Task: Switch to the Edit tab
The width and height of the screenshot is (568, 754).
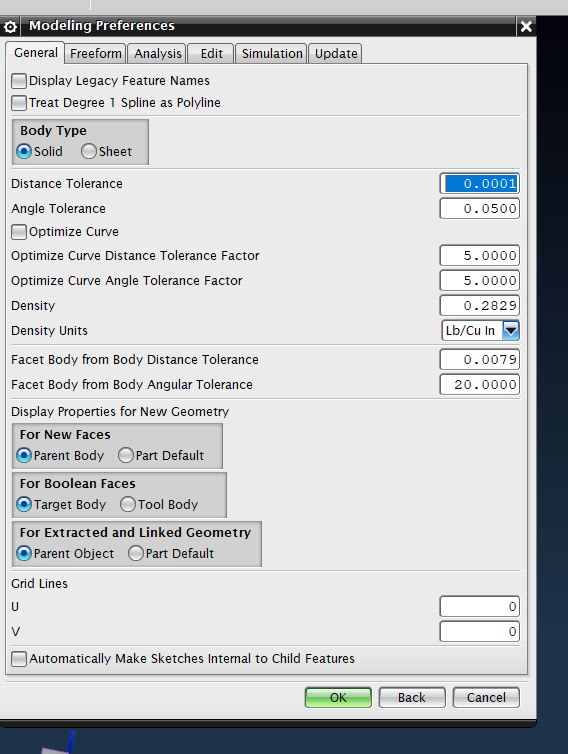Action: point(212,53)
